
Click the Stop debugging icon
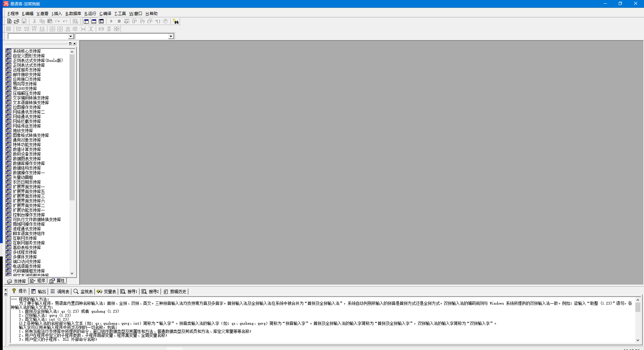click(119, 21)
